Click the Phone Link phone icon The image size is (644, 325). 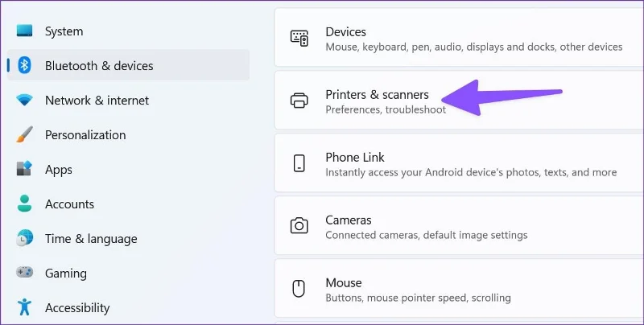point(299,163)
